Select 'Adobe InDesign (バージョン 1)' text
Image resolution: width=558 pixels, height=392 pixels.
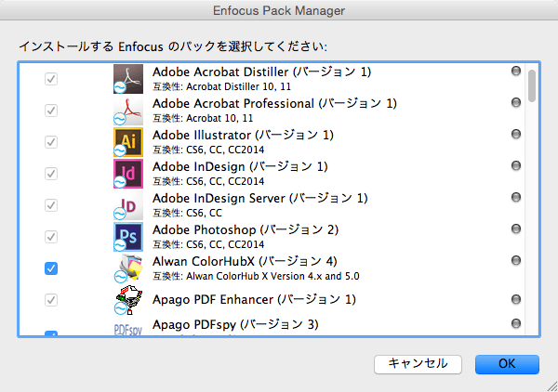click(x=240, y=167)
